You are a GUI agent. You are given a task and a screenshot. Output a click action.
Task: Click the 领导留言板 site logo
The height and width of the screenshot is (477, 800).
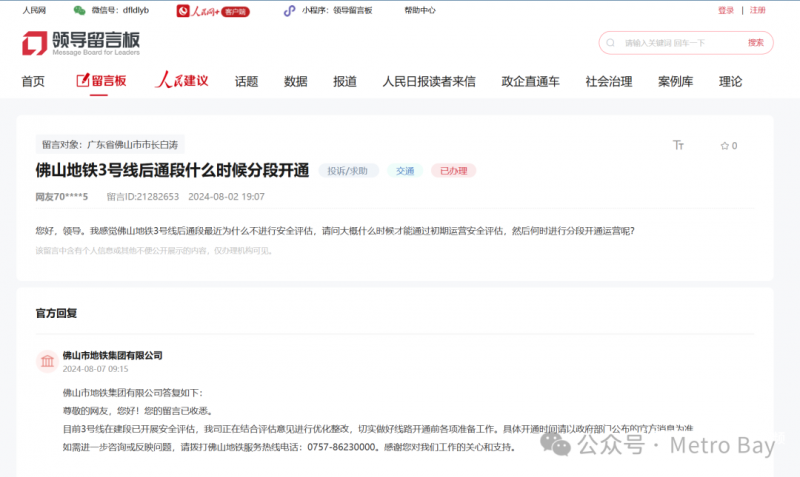click(82, 43)
